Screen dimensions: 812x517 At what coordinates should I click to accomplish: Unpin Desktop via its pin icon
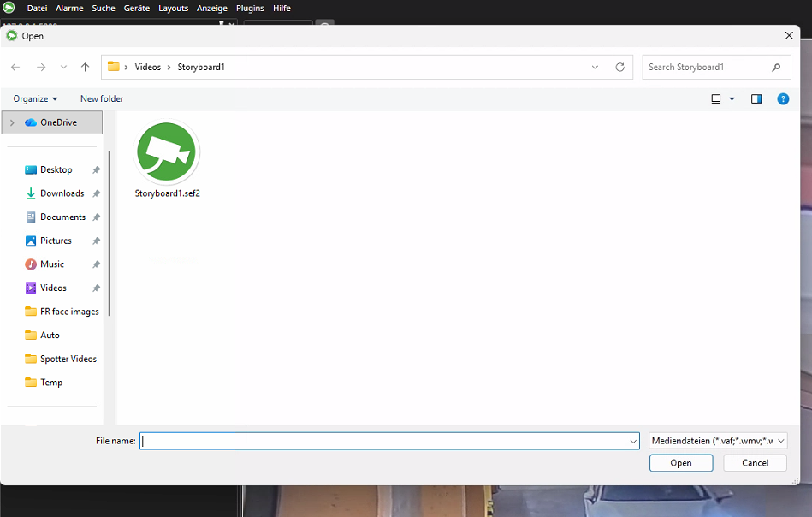pyautogui.click(x=96, y=170)
